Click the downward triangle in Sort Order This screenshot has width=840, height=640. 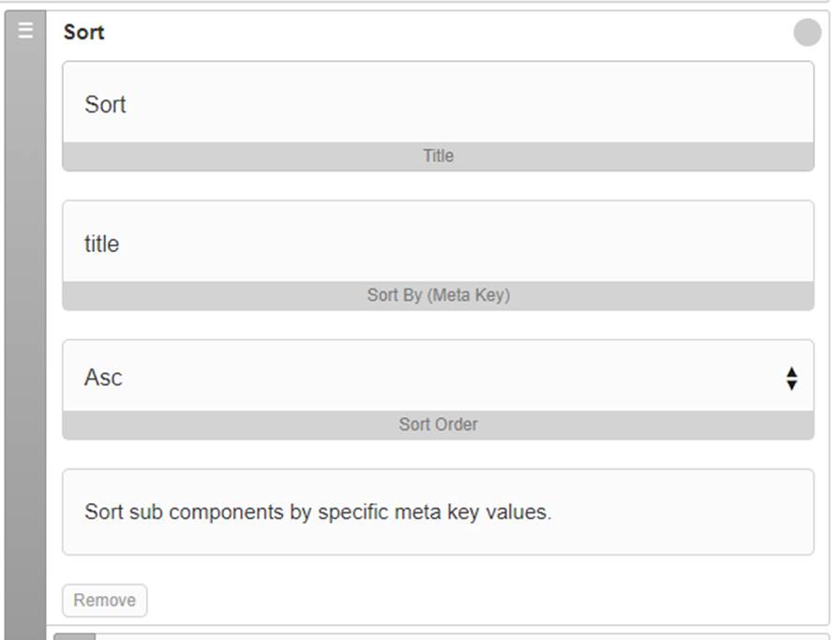click(x=792, y=384)
